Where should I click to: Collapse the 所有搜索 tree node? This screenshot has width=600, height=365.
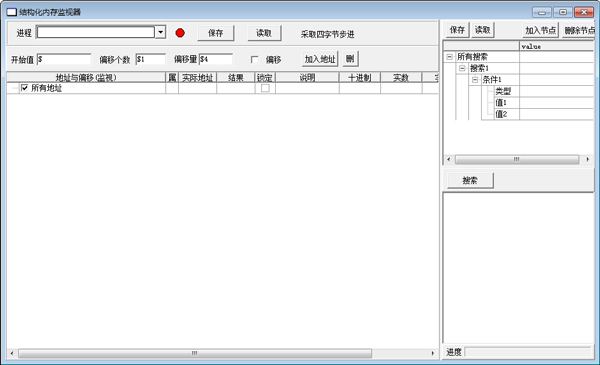[450, 57]
